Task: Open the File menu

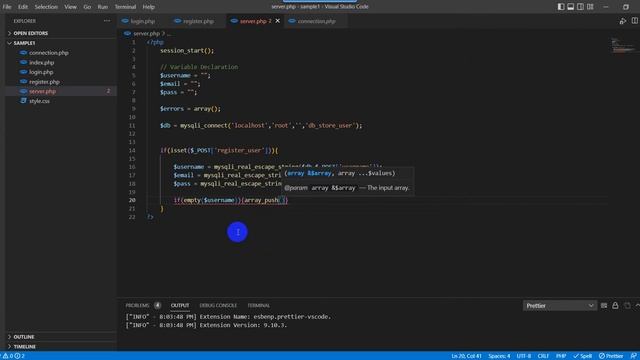Action: [x=7, y=7]
